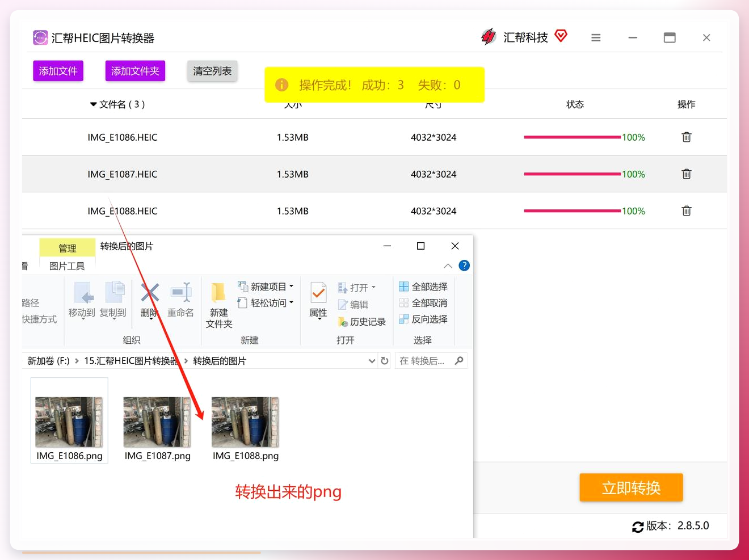
Task: Expand the 打开 dropdown in ribbon
Action: point(373,288)
